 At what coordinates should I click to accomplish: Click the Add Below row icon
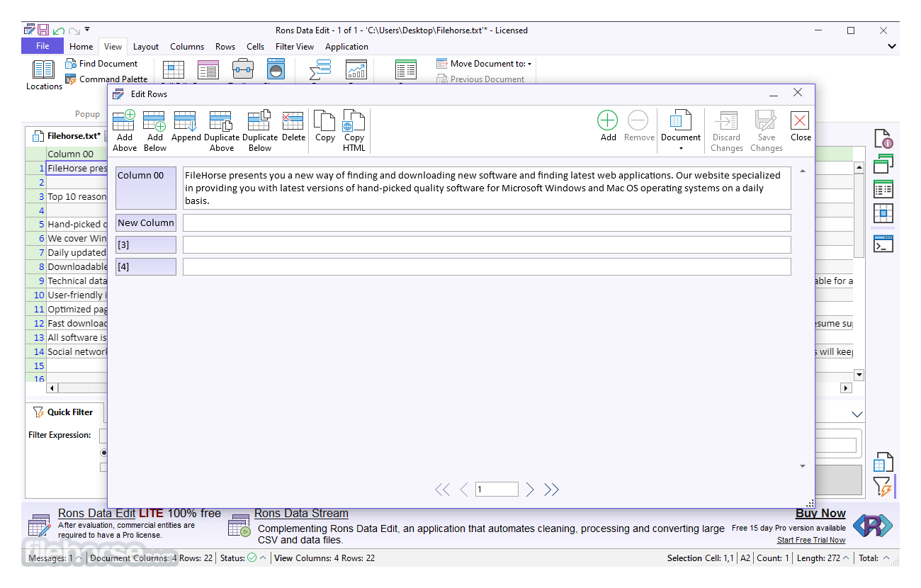click(154, 120)
